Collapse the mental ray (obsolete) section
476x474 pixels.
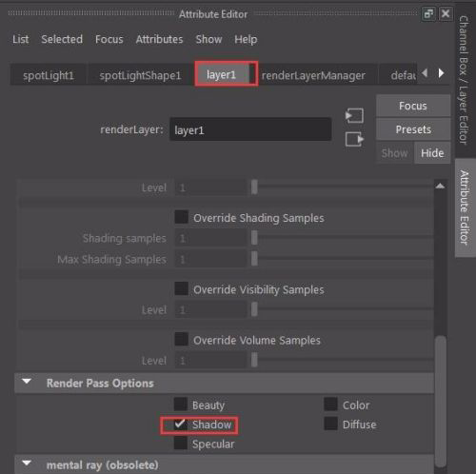tap(27, 464)
